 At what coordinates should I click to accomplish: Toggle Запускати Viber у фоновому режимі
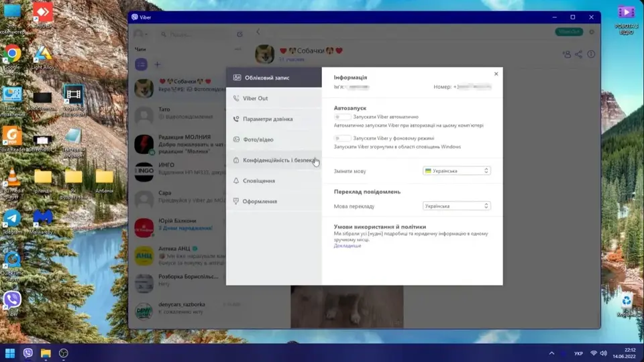tap(342, 138)
